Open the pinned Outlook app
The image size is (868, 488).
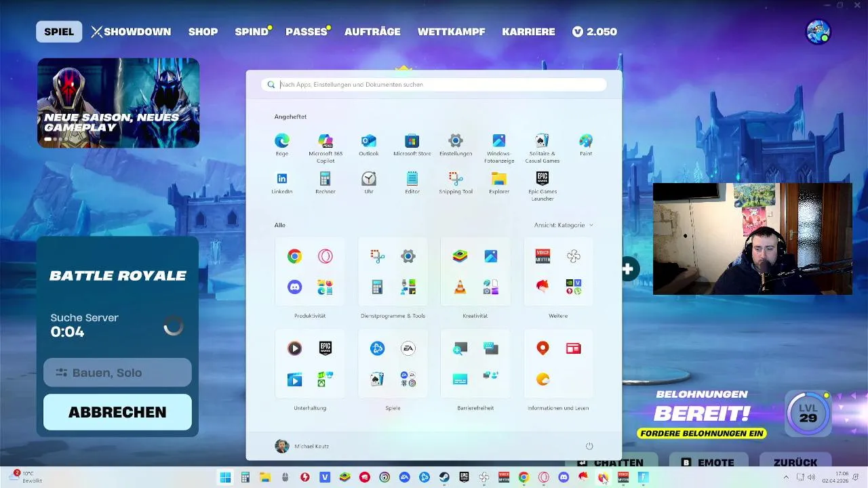click(369, 145)
